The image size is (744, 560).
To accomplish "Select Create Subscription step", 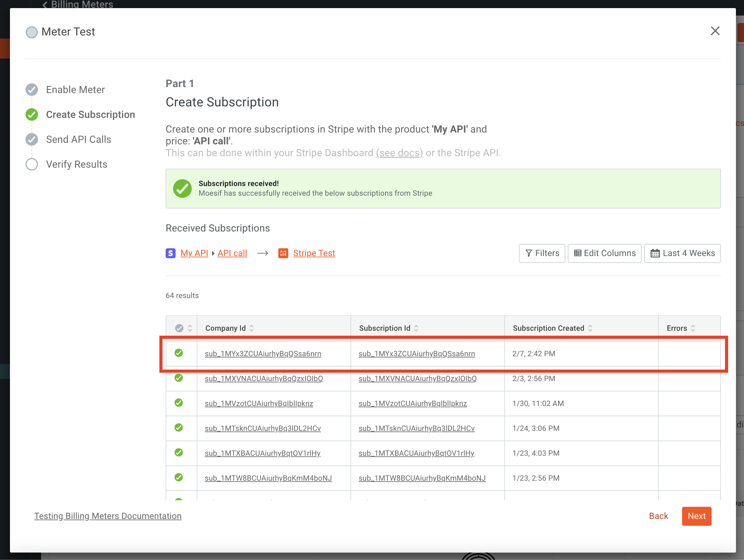I will (x=90, y=114).
